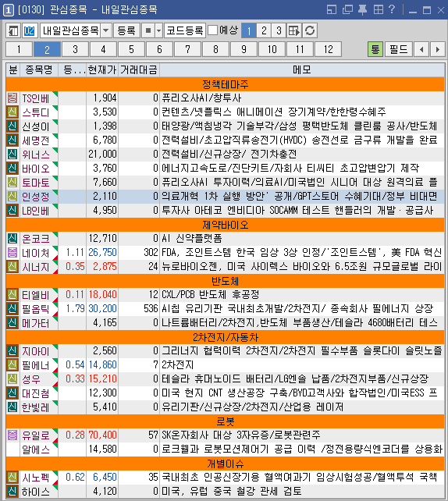The width and height of the screenshot is (448, 501).
Task: Switch to group tab 10
Action: tap(272, 49)
